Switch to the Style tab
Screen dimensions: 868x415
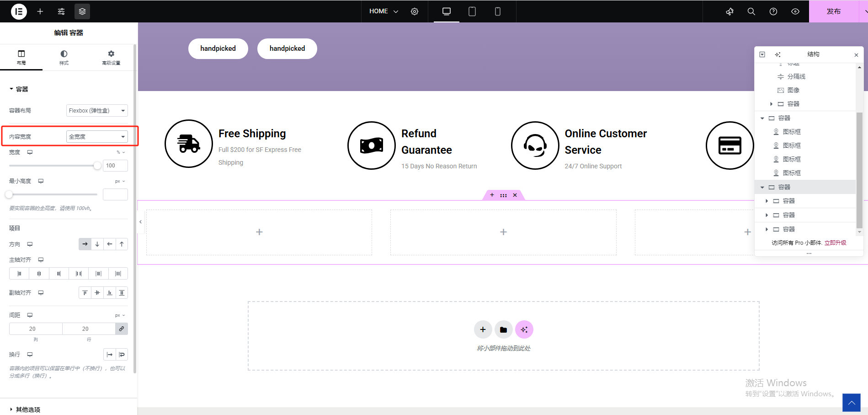[64, 58]
